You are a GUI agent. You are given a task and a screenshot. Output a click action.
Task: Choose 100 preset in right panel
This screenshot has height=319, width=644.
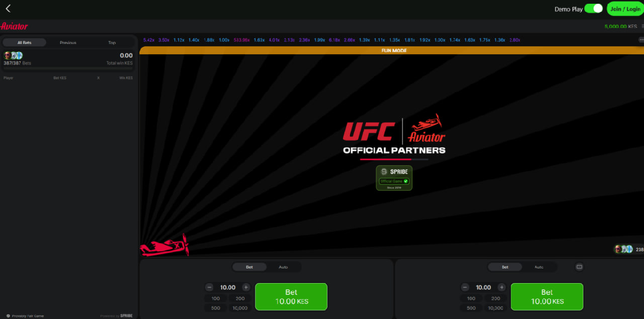pyautogui.click(x=471, y=299)
